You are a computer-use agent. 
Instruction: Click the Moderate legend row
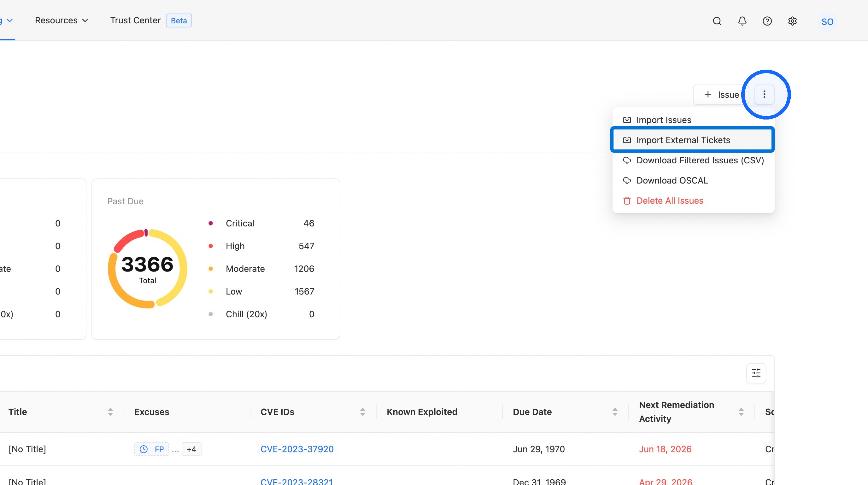(x=261, y=269)
